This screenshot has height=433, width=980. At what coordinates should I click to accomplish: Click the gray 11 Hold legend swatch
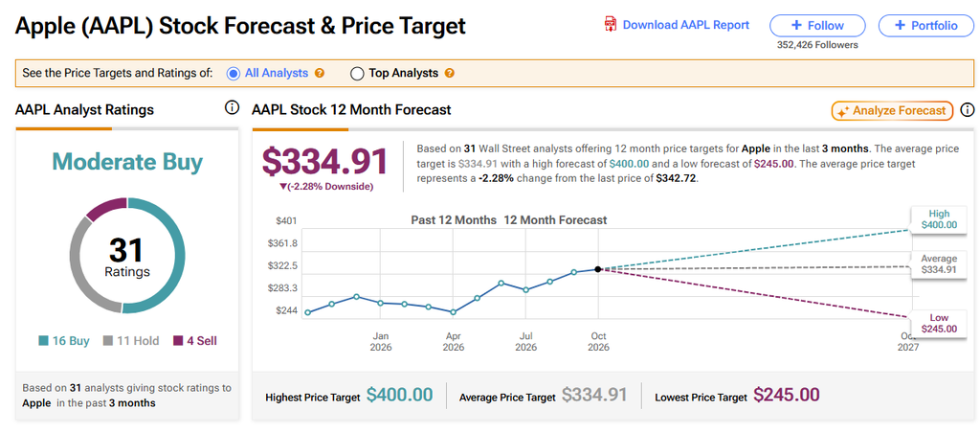coord(107,341)
